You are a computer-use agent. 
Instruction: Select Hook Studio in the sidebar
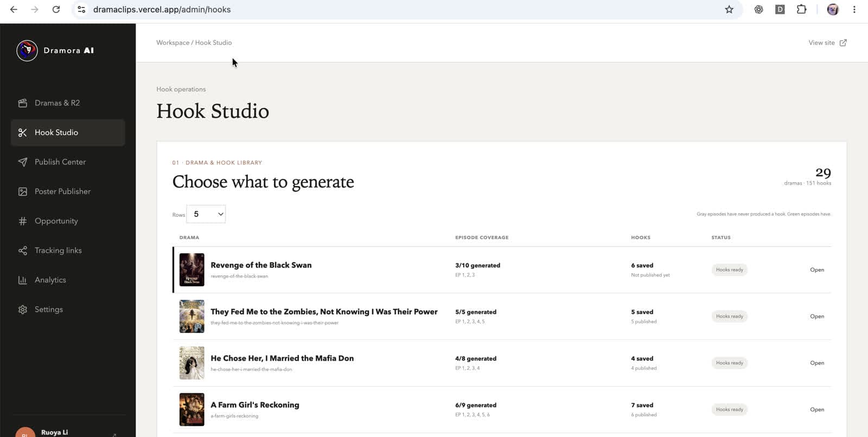point(68,132)
